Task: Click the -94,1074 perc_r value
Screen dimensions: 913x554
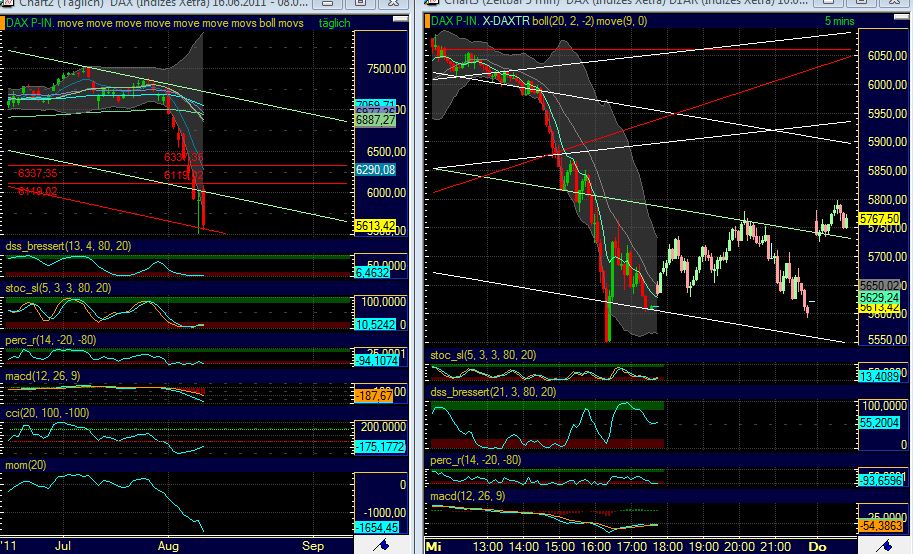Action: [377, 361]
